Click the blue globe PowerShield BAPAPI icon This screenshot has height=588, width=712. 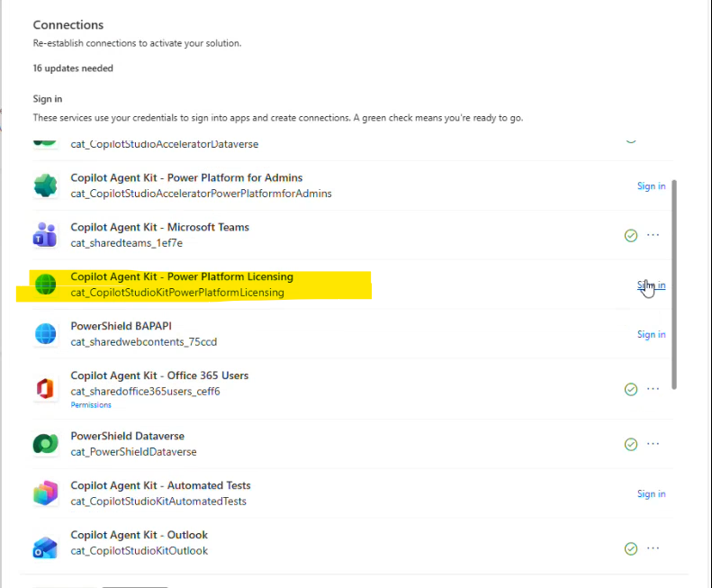tap(45, 334)
